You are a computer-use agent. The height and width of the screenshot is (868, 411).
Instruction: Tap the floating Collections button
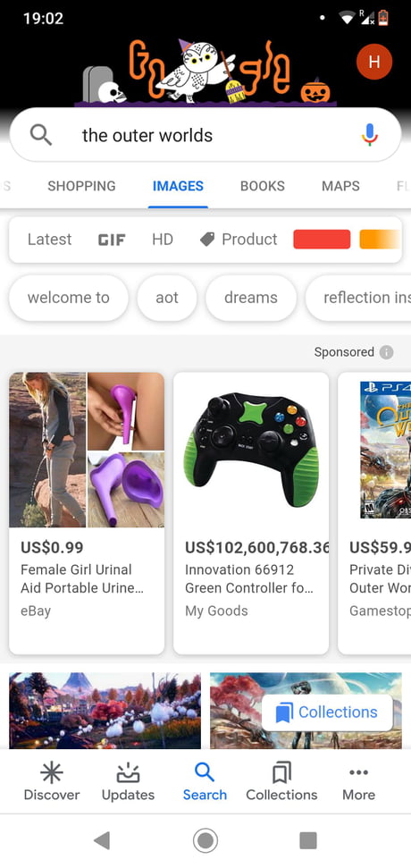tap(327, 712)
